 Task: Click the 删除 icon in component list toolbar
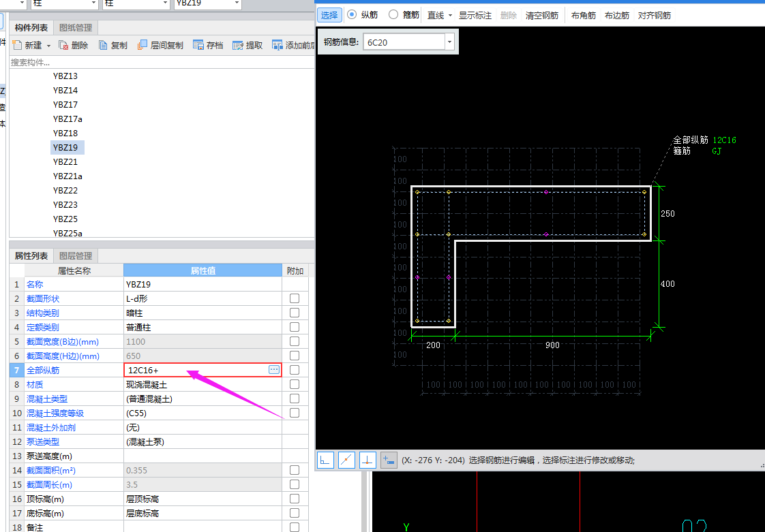coord(63,46)
